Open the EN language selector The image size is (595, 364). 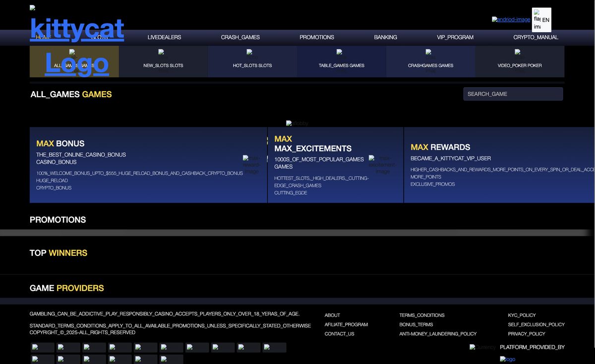541,20
